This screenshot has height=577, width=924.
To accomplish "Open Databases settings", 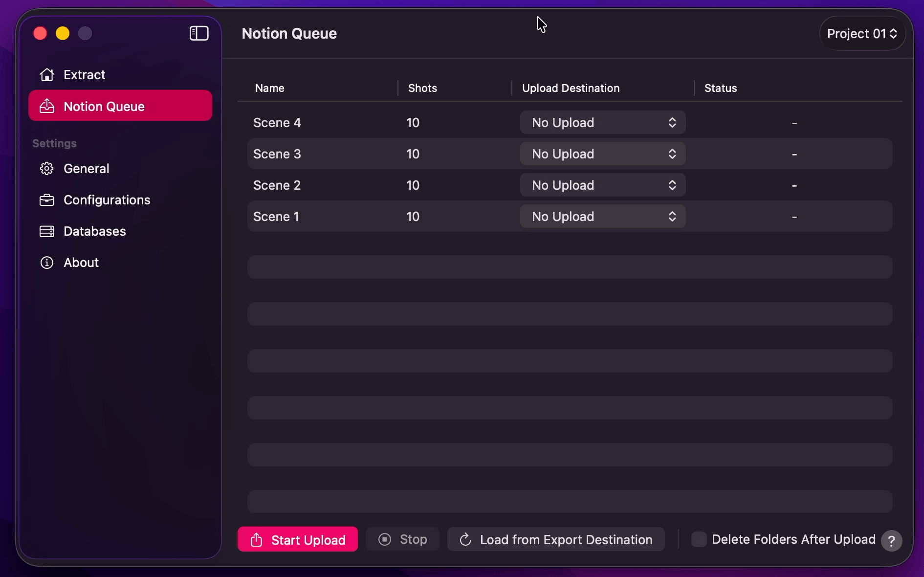I will tap(120, 231).
